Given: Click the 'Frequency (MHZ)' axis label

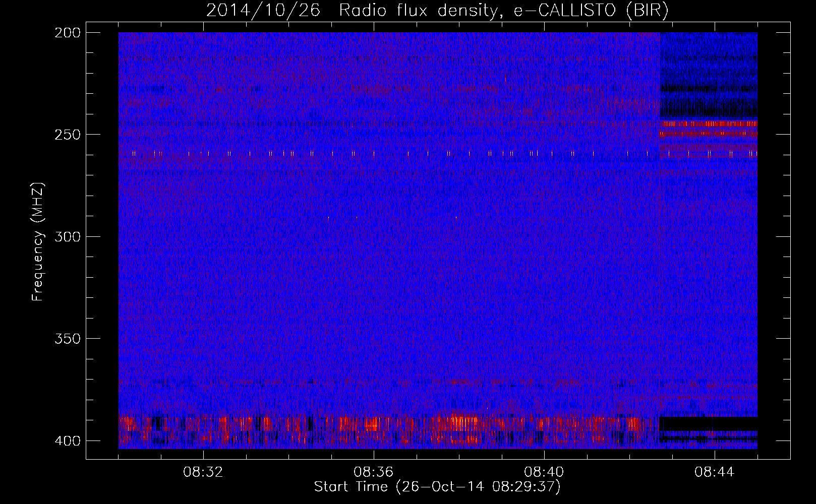Looking at the screenshot, I should [x=38, y=241].
